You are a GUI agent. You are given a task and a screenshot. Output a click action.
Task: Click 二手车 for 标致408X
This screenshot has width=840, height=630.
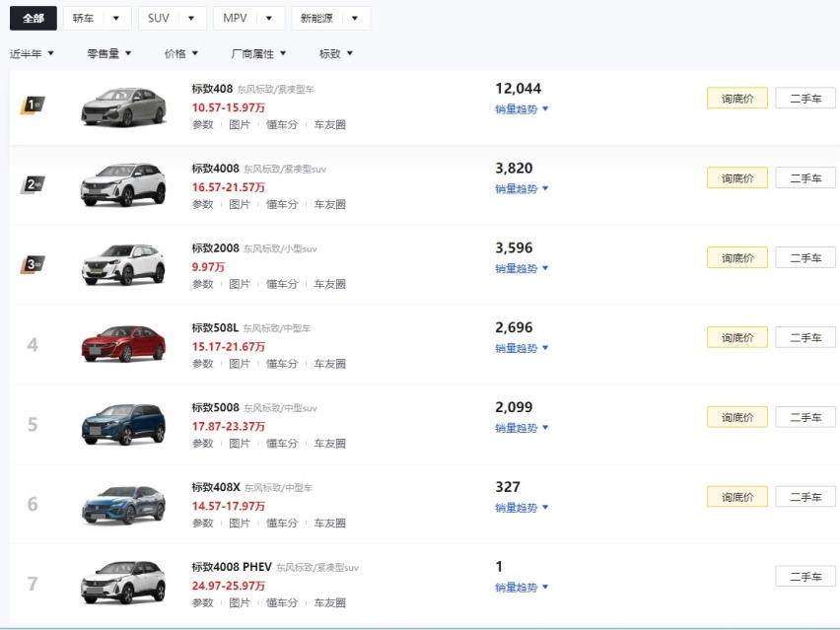[x=805, y=497]
